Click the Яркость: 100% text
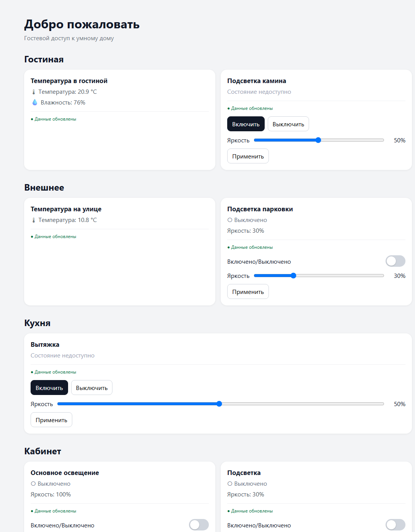415x532 pixels. [51, 494]
